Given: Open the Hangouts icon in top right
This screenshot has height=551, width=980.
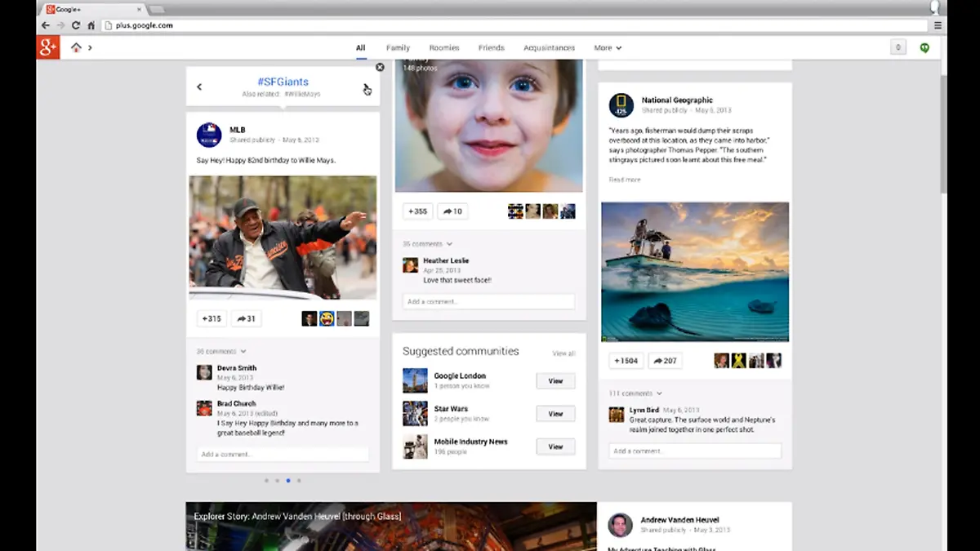Looking at the screenshot, I should pyautogui.click(x=924, y=47).
